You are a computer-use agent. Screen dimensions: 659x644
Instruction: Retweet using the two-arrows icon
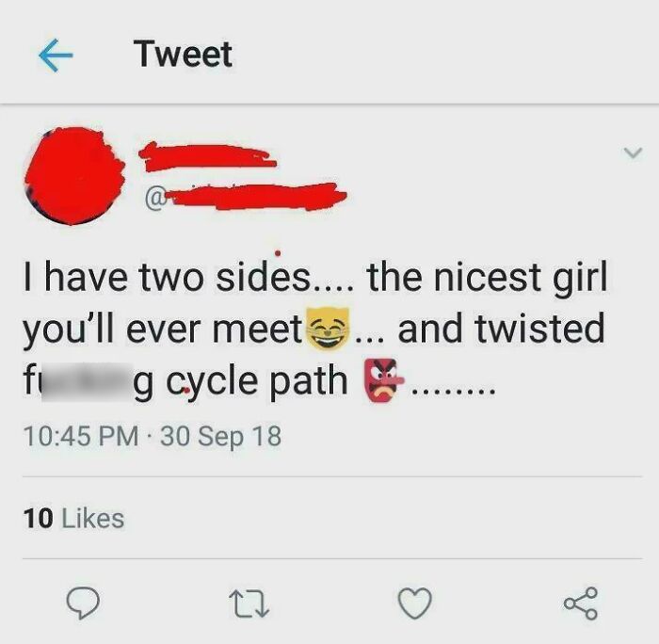(249, 604)
